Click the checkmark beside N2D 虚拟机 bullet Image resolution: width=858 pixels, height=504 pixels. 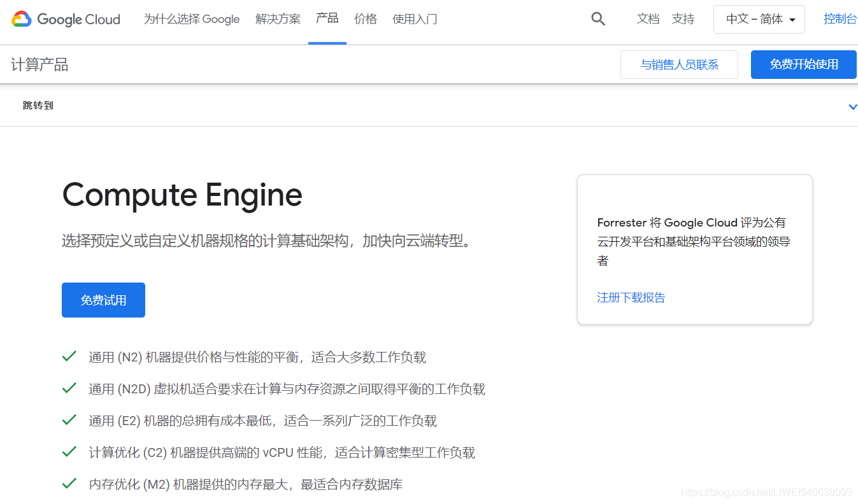pos(69,389)
